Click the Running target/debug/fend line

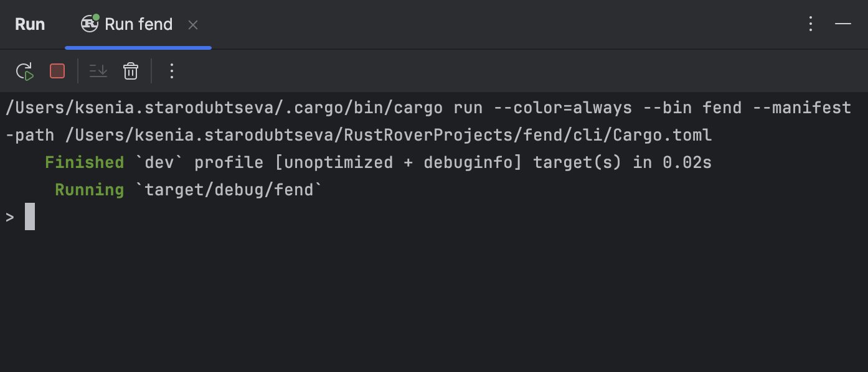click(187, 189)
